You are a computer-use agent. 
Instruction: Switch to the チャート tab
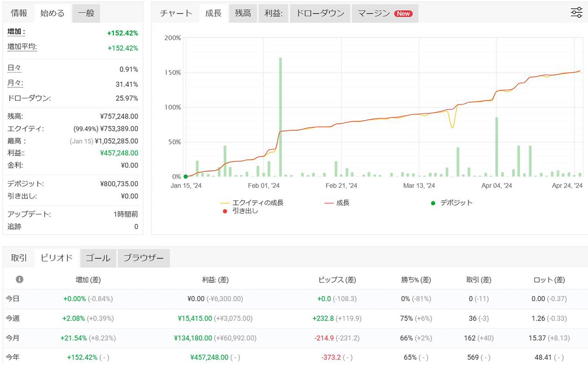176,13
